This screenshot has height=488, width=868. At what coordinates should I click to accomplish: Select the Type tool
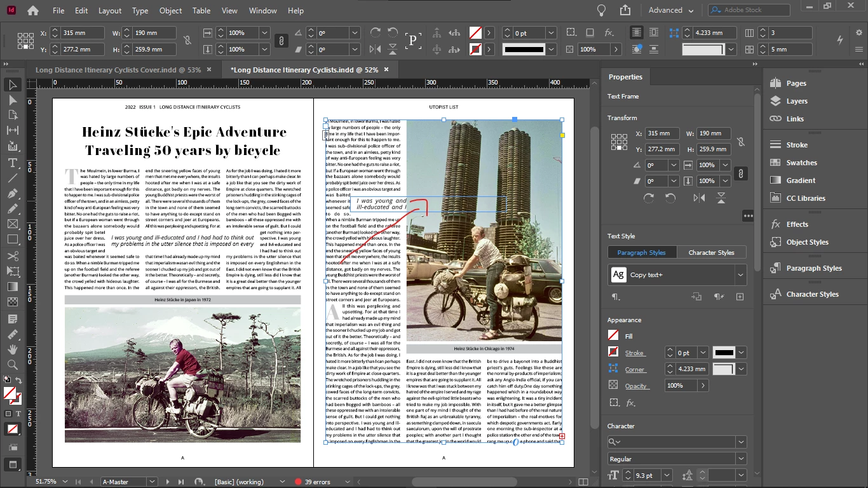tap(12, 163)
